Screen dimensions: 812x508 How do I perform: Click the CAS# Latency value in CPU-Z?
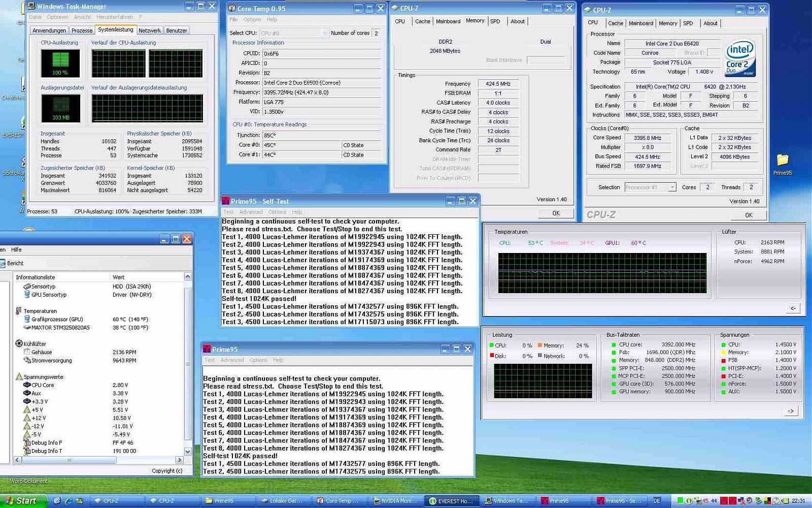click(x=498, y=103)
